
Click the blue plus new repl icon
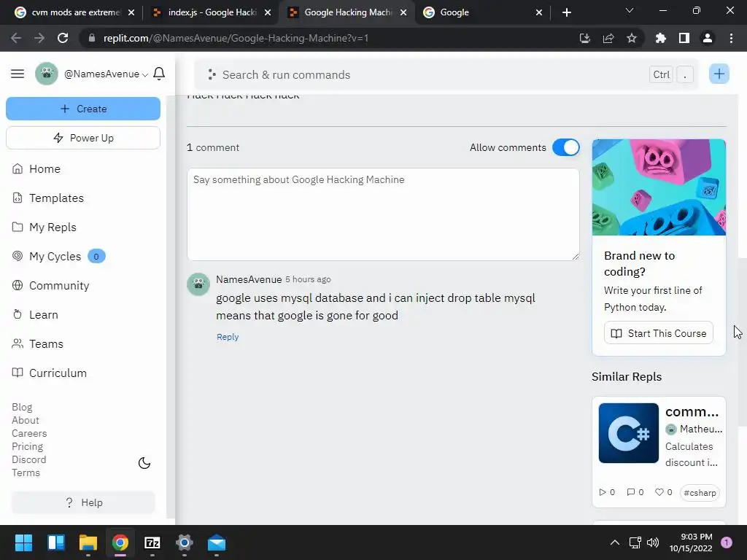[x=719, y=74]
